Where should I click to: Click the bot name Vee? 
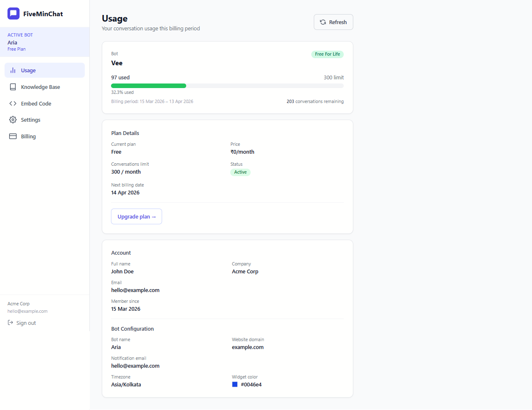pos(117,63)
